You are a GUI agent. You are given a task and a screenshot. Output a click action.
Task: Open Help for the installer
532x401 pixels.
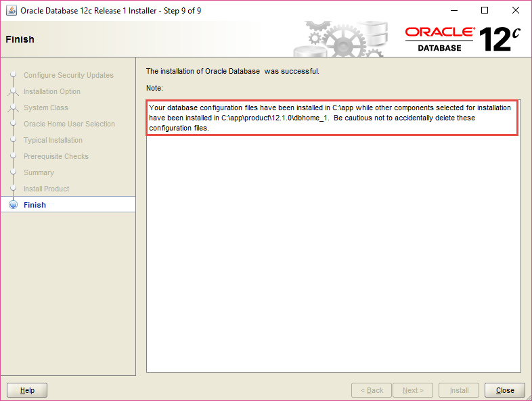(x=27, y=390)
